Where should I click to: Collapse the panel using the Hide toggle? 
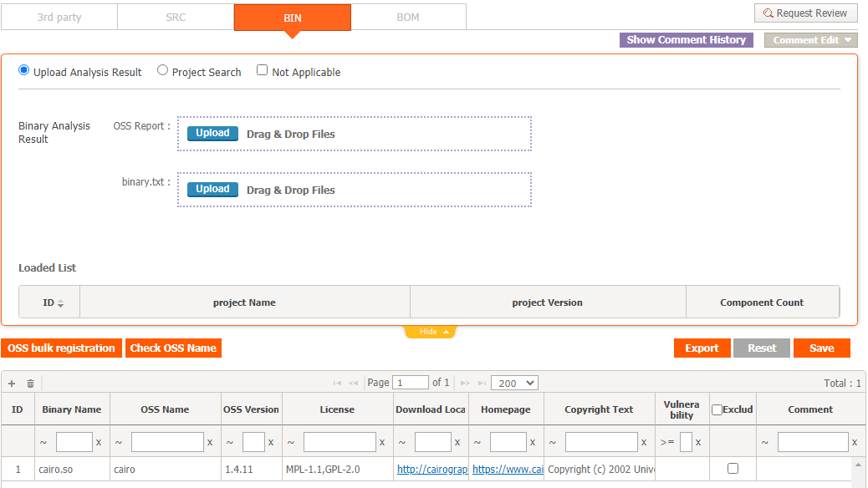pos(430,332)
